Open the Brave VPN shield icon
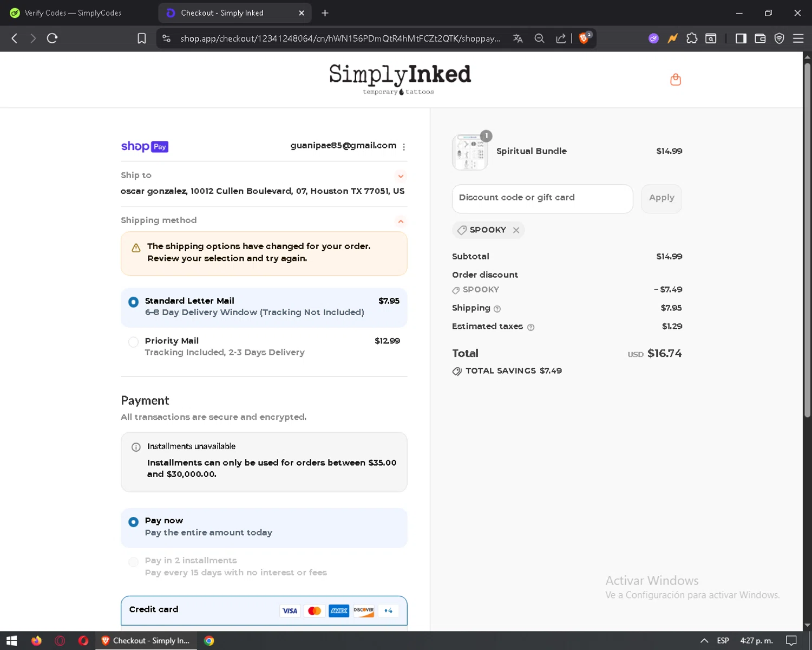812x650 pixels. pos(779,38)
